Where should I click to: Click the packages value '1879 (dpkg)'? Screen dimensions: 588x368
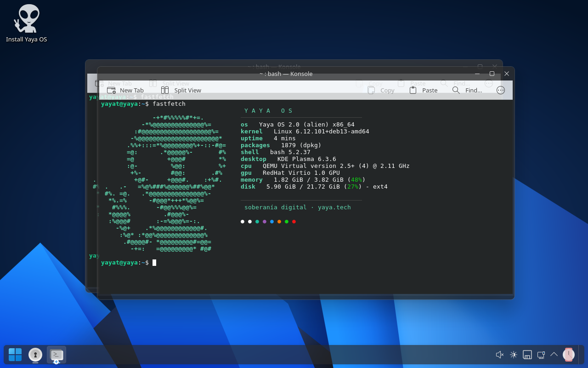click(x=301, y=145)
